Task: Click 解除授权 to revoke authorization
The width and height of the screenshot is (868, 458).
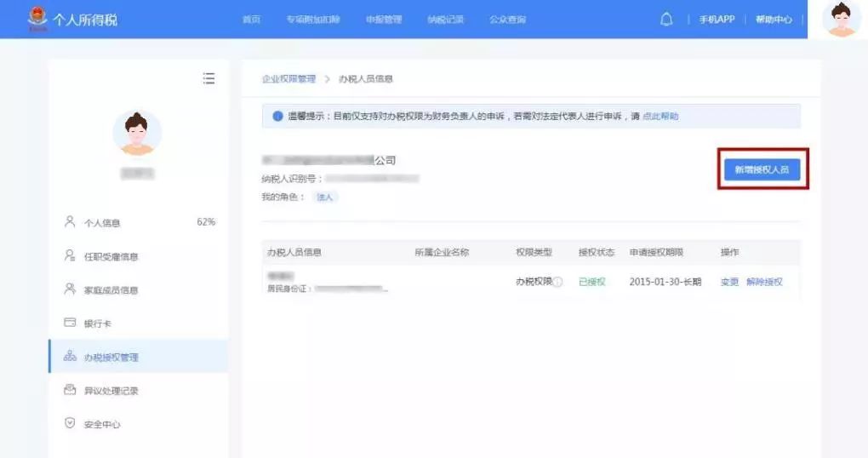Action: click(764, 282)
